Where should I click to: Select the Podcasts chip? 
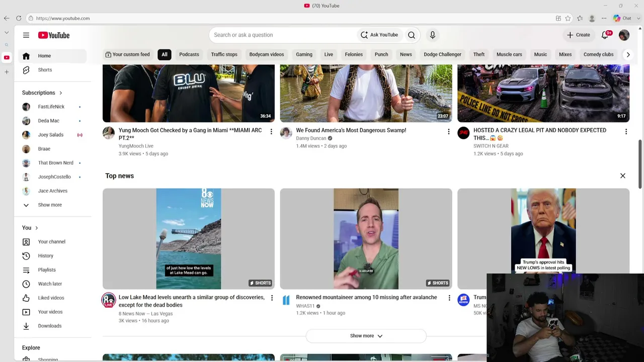(189, 54)
